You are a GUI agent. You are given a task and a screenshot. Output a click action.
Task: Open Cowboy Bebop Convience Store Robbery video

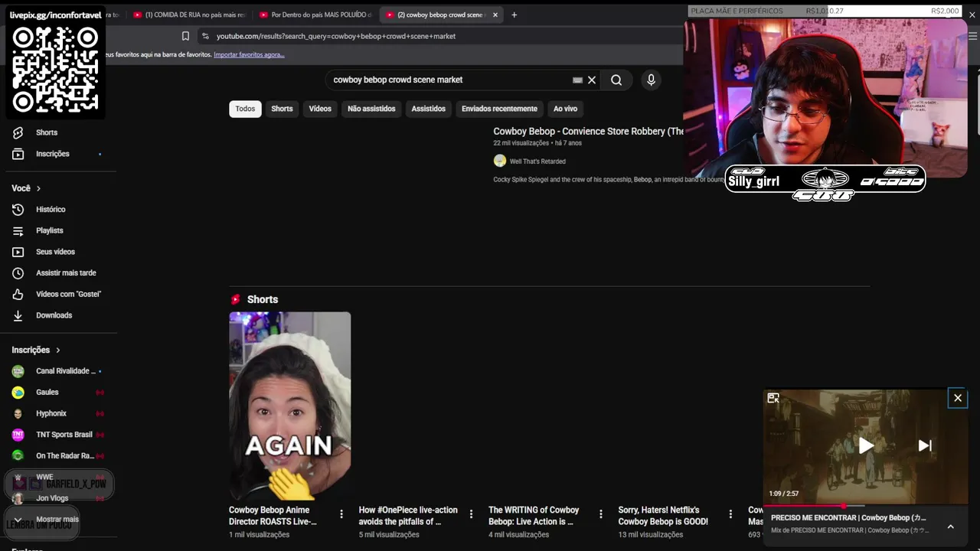pyautogui.click(x=588, y=132)
